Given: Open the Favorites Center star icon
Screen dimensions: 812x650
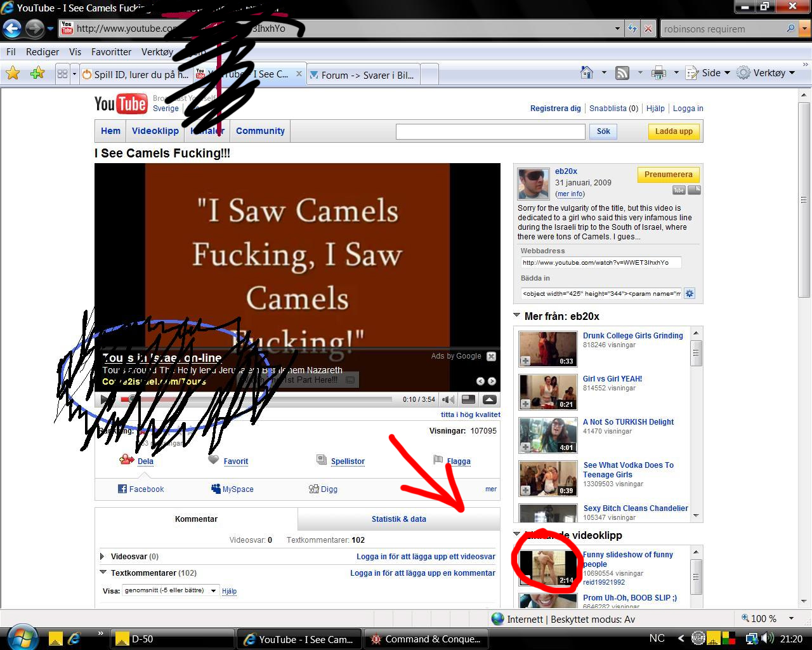Looking at the screenshot, I should pyautogui.click(x=13, y=74).
